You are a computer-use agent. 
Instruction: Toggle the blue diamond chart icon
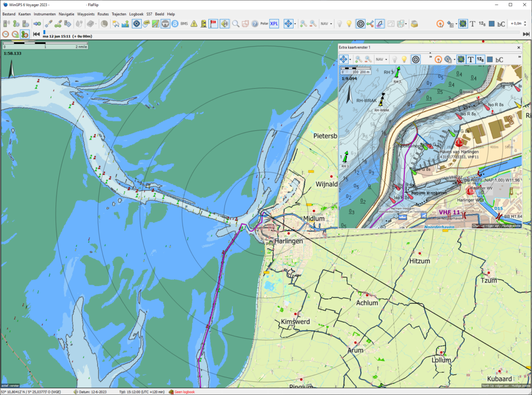click(137, 24)
